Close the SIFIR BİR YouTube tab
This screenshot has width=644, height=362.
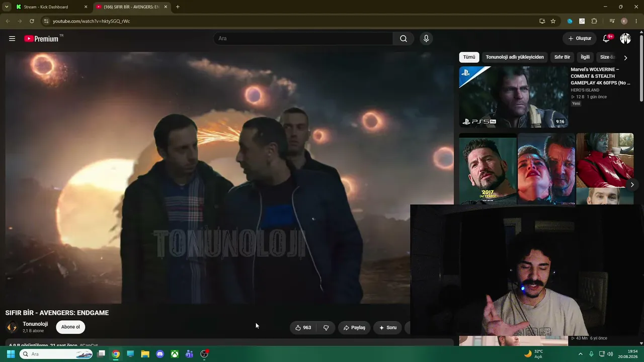click(x=166, y=7)
